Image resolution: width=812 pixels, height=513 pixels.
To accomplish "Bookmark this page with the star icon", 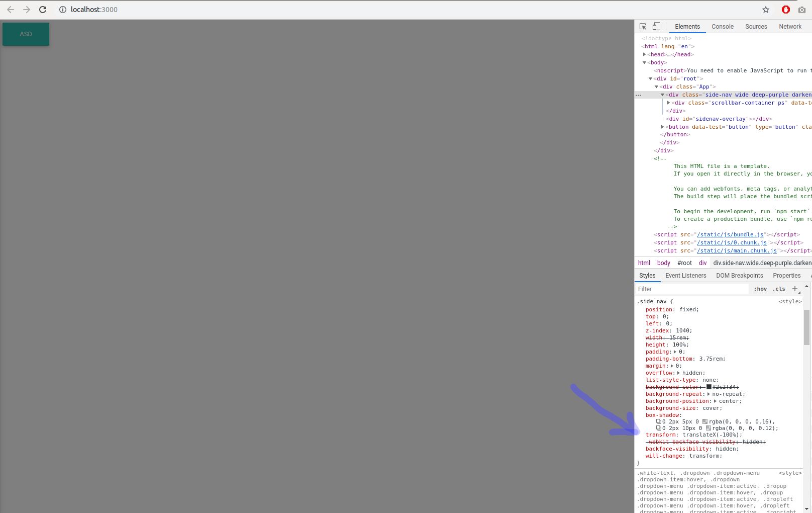I will 766,10.
